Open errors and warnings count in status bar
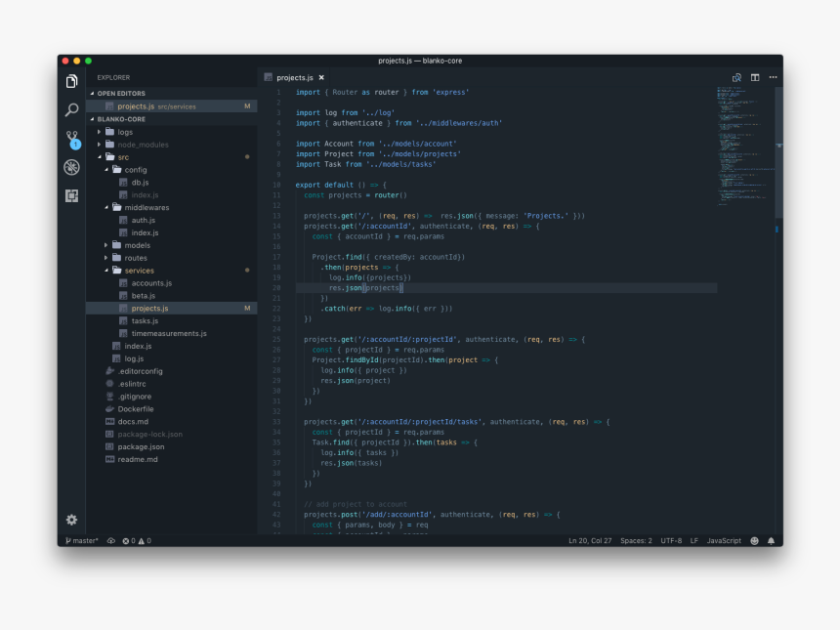The height and width of the screenshot is (630, 840). pos(137,540)
